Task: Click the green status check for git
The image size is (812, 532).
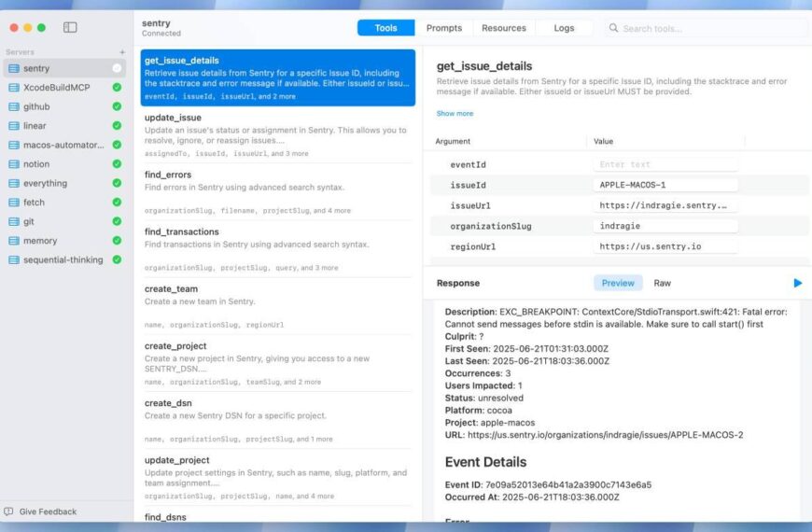Action: coord(117,222)
